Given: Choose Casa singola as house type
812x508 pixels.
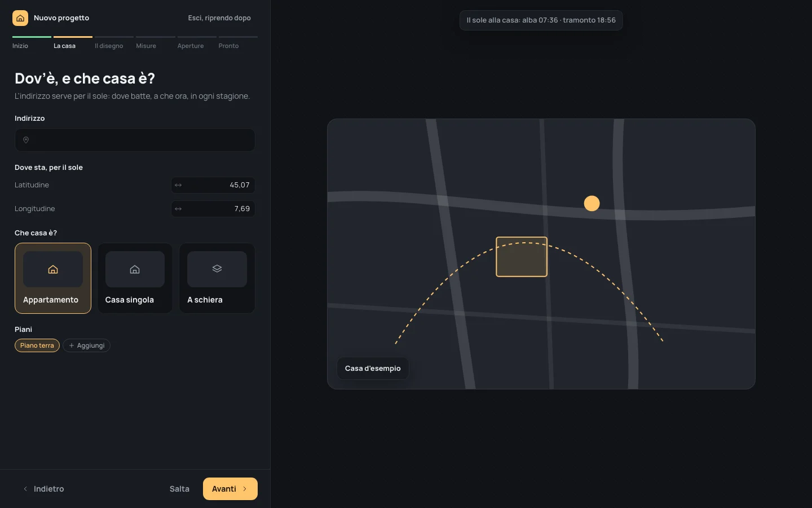Looking at the screenshot, I should tap(135, 278).
